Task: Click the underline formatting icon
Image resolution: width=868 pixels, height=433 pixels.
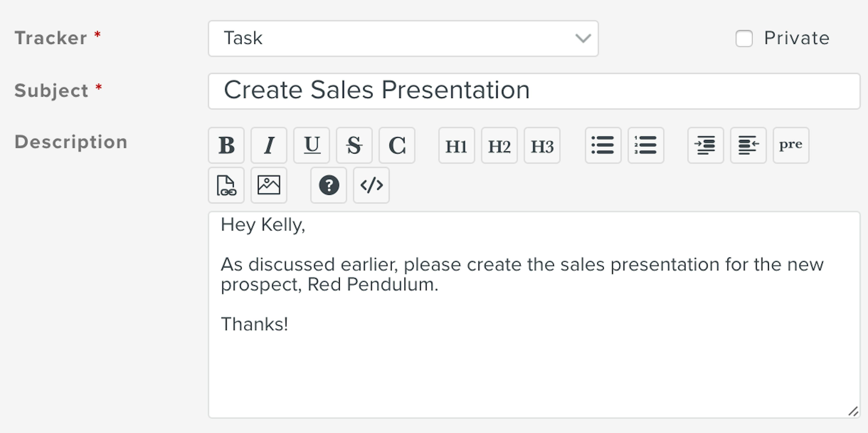Action: 311,145
